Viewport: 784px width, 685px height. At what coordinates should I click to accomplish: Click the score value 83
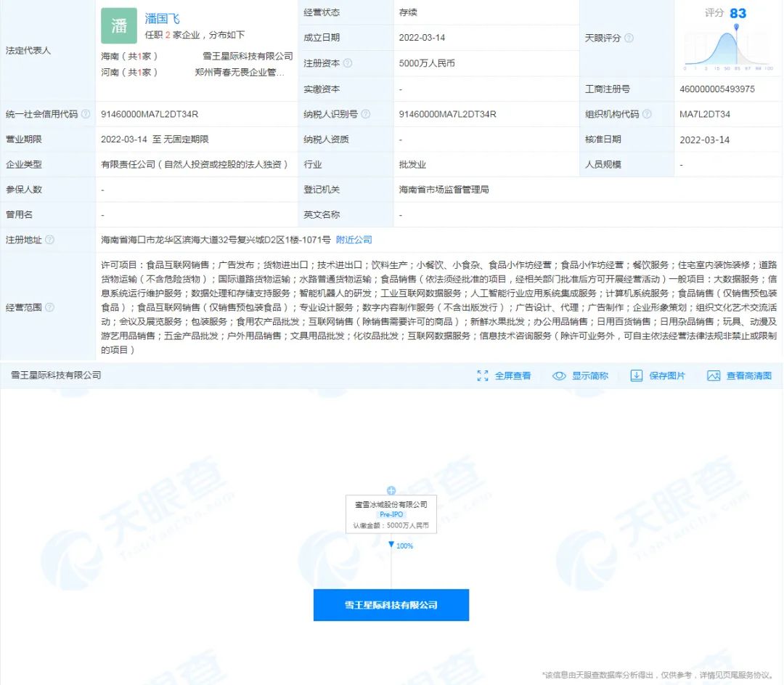[738, 14]
